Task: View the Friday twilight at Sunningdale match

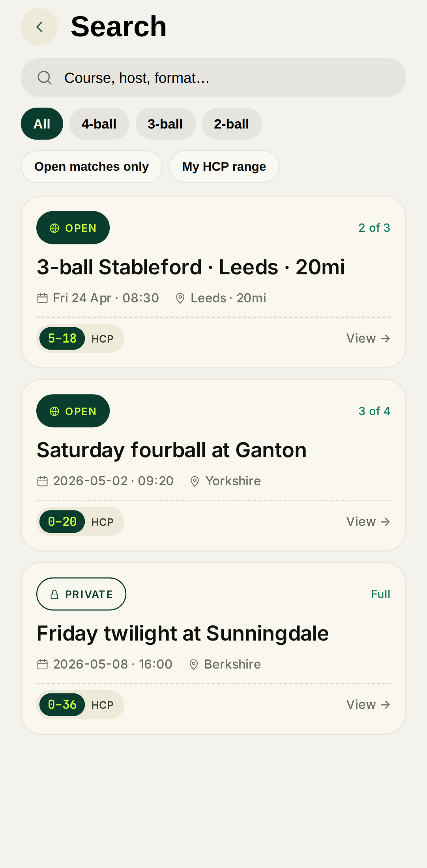Action: [368, 704]
